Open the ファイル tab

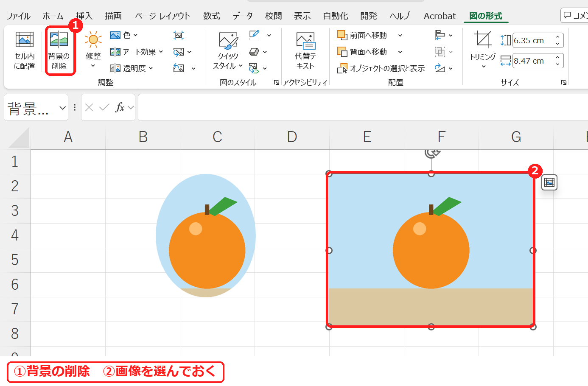(x=18, y=16)
